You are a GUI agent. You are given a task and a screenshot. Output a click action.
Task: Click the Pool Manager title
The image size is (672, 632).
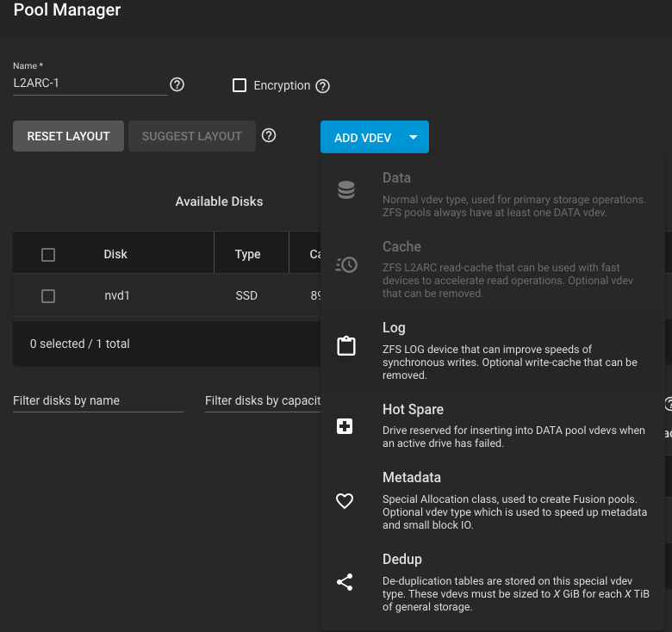pos(67,9)
